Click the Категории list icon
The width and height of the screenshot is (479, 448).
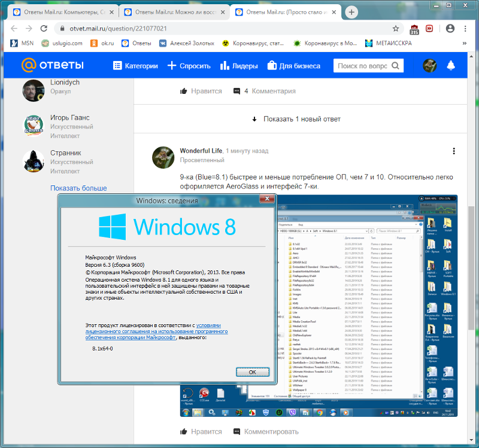pyautogui.click(x=117, y=66)
